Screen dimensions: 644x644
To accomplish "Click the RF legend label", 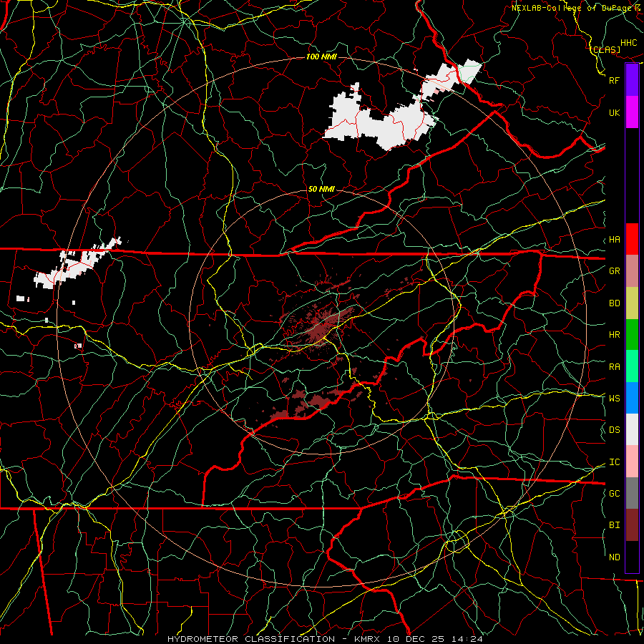I will coord(614,80).
